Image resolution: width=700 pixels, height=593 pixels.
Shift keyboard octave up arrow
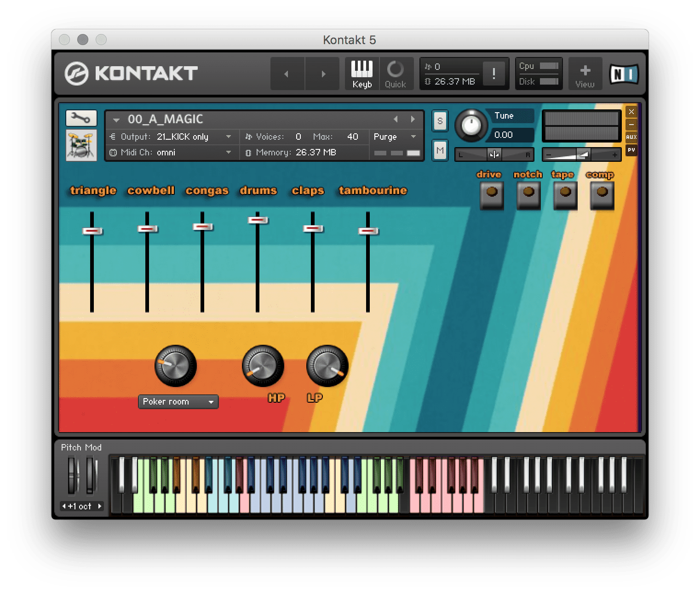99,506
